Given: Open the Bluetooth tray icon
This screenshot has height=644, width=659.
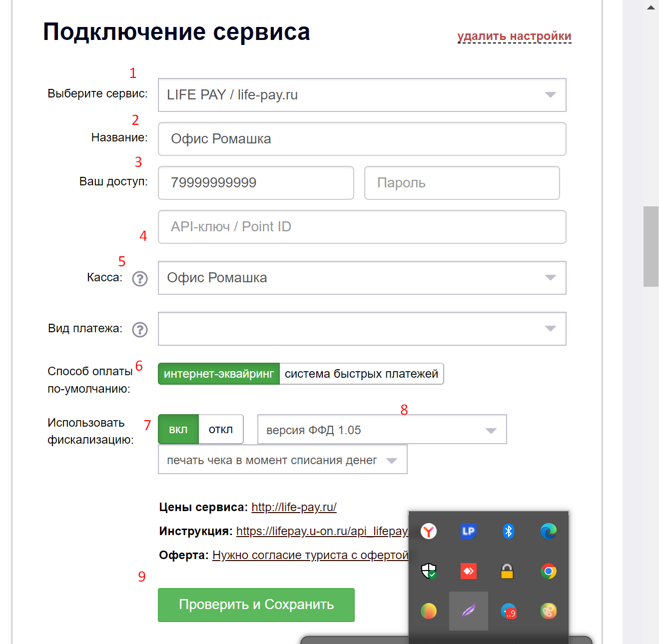Looking at the screenshot, I should (508, 531).
